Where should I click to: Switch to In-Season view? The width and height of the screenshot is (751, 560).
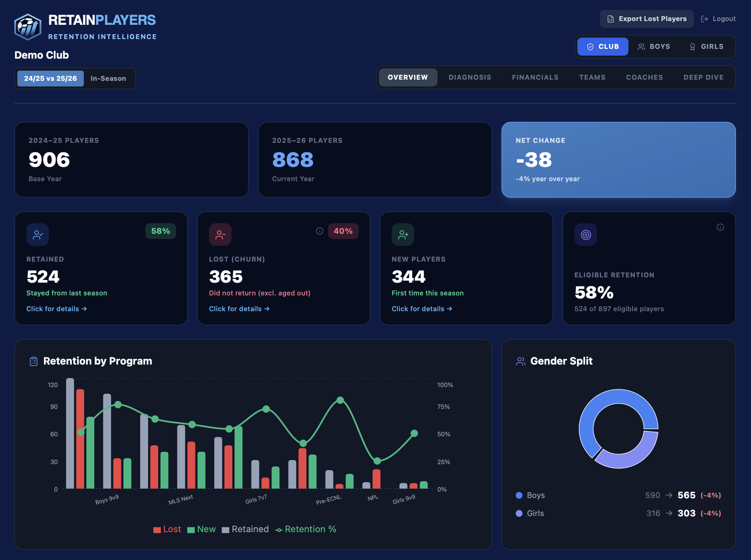coord(108,79)
